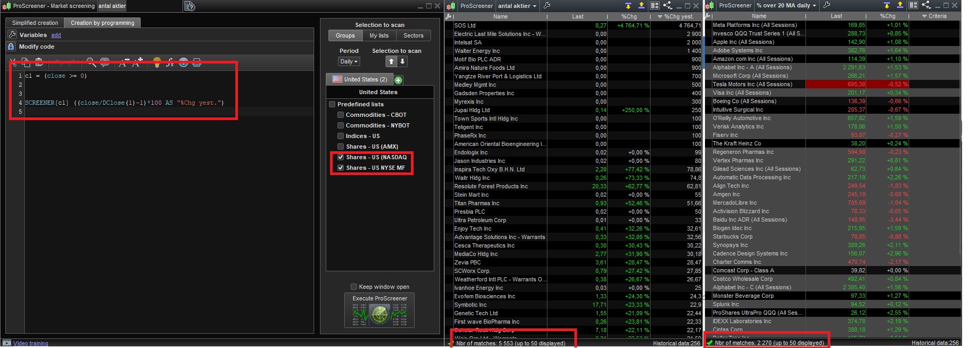Increase code font size with A-plus icon
Image resolution: width=980 pixels, height=348 pixels.
click(137, 62)
